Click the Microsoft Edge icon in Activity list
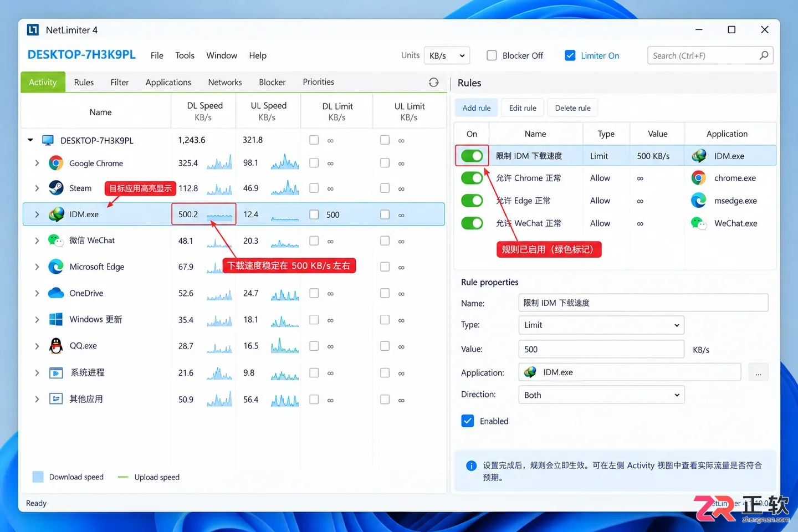This screenshot has width=798, height=532. click(x=56, y=267)
